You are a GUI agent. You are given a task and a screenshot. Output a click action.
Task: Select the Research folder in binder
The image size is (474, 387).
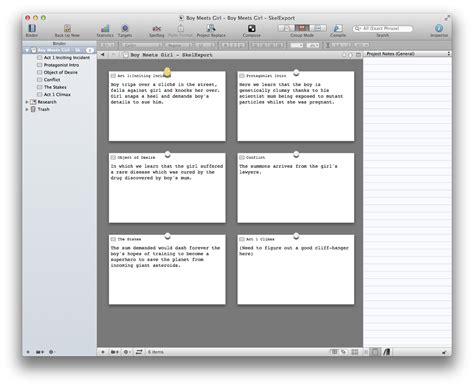(47, 102)
